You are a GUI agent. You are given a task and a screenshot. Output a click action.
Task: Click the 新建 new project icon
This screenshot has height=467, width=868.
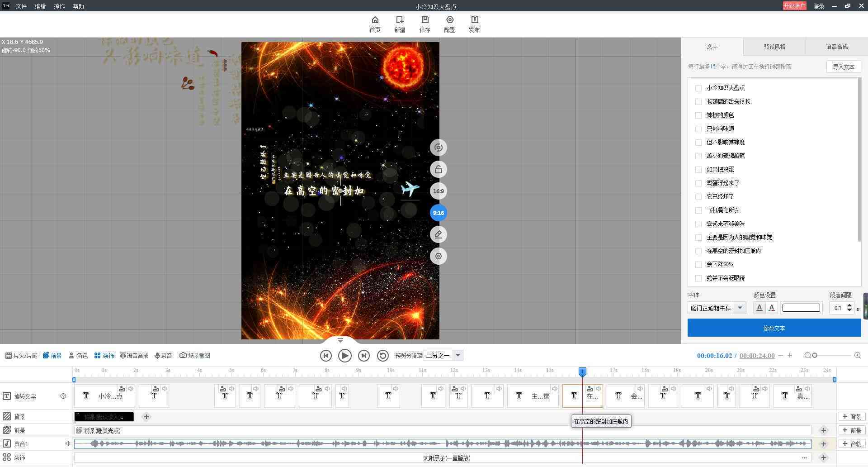pos(400,24)
